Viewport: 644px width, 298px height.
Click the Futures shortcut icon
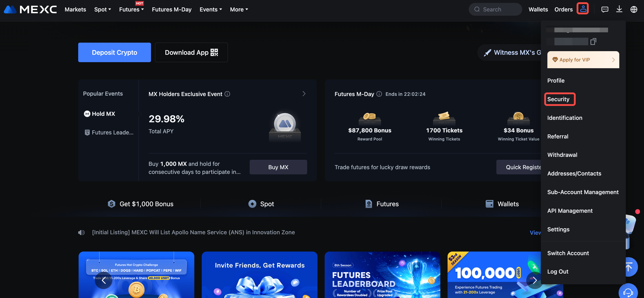point(369,204)
